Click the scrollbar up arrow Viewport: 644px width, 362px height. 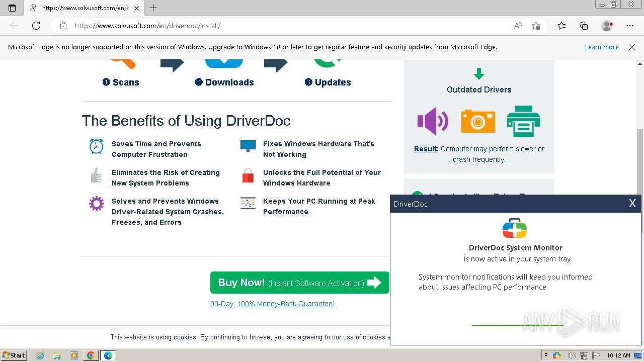pos(640,63)
